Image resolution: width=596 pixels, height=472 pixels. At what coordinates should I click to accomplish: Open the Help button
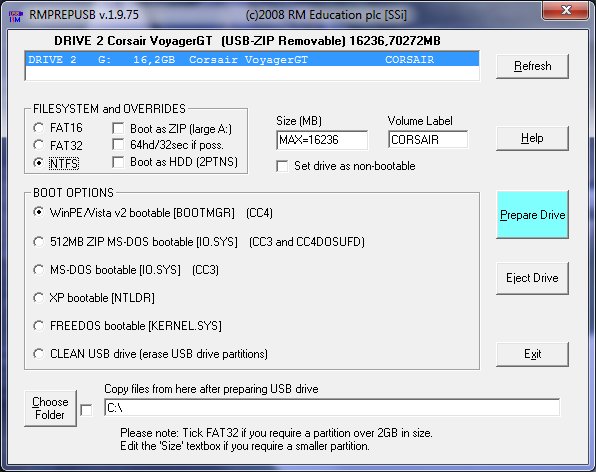532,138
